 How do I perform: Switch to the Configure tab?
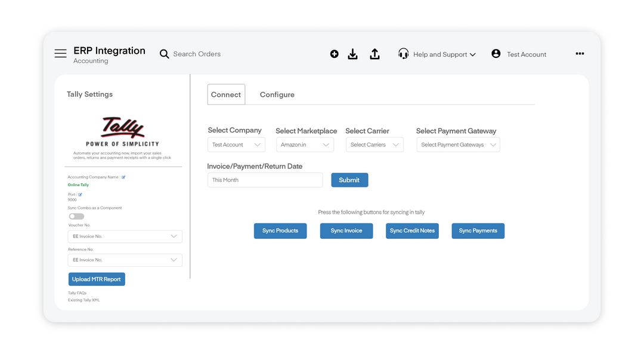(x=277, y=94)
